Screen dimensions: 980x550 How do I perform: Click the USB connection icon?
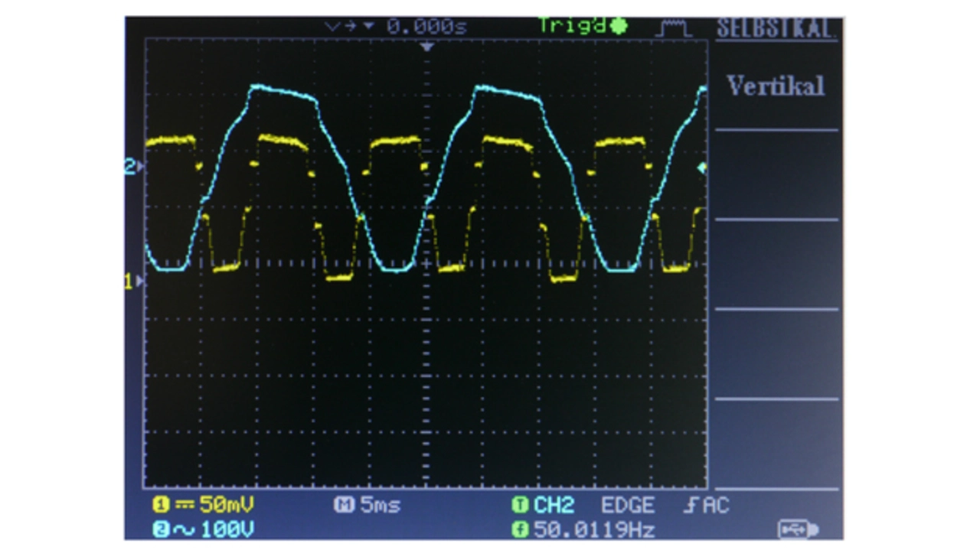click(798, 529)
